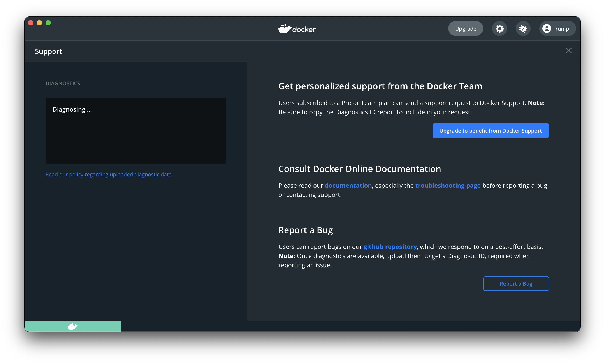This screenshot has height=364, width=605.
Task: Click the Support panel title
Action: [x=48, y=51]
